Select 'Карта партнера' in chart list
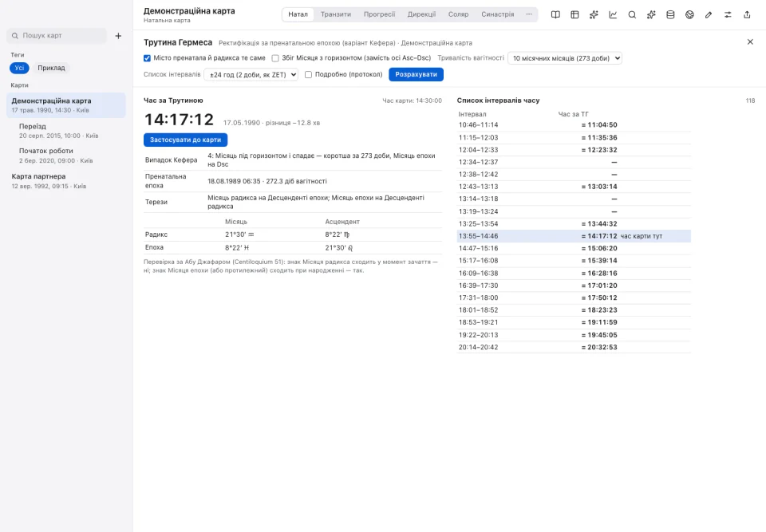This screenshot has height=532, width=766. click(66, 181)
